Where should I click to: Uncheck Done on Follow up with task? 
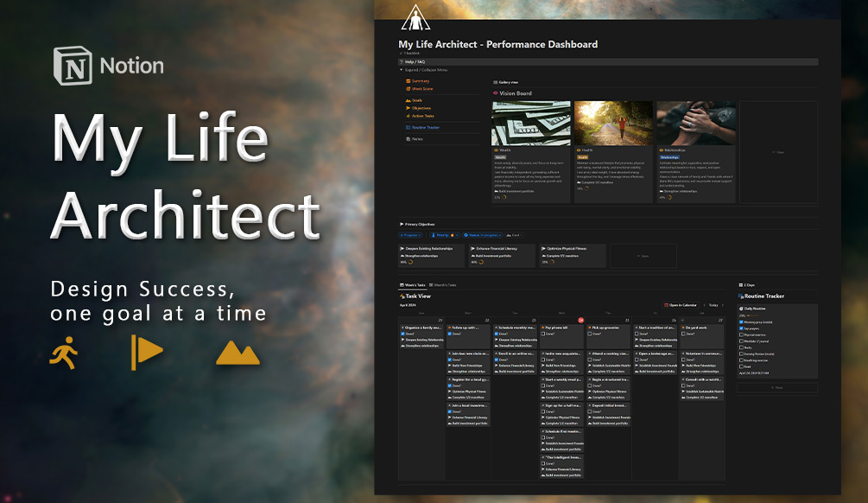click(449, 334)
